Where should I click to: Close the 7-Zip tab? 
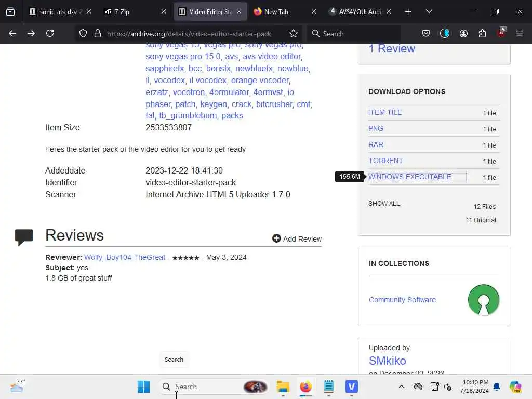[x=164, y=11]
